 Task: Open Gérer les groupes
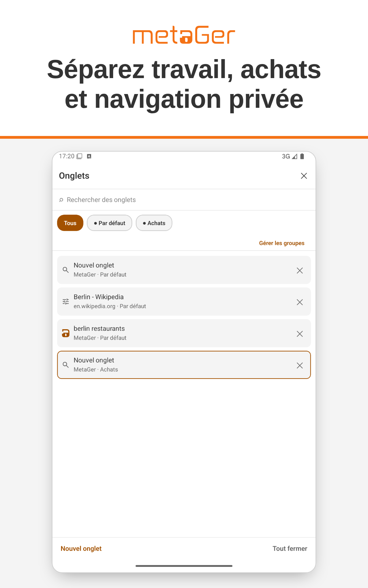pyautogui.click(x=282, y=243)
